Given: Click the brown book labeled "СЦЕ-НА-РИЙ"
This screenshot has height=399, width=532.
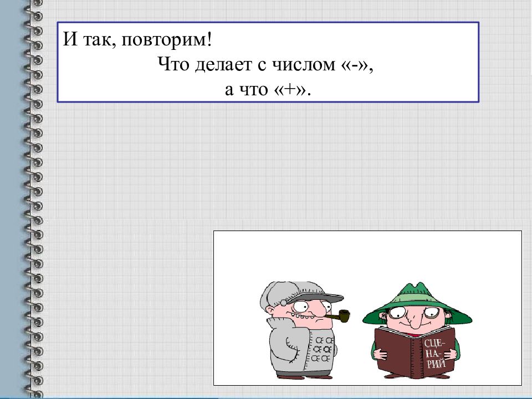Looking at the screenshot, I should [415, 352].
